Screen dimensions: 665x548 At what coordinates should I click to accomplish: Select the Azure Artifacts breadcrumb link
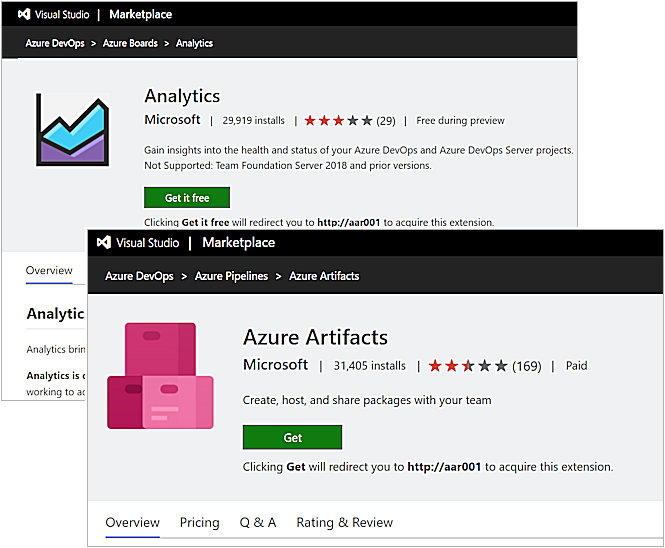324,276
